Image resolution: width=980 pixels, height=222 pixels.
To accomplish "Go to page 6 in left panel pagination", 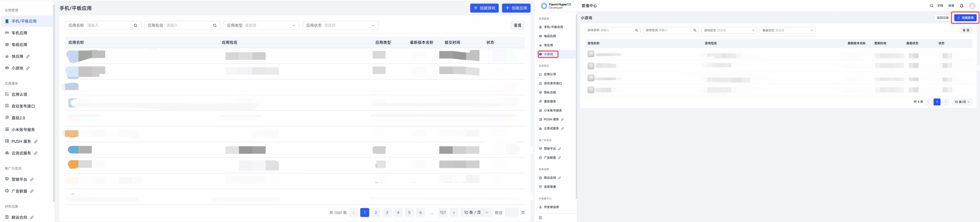I will 420,213.
